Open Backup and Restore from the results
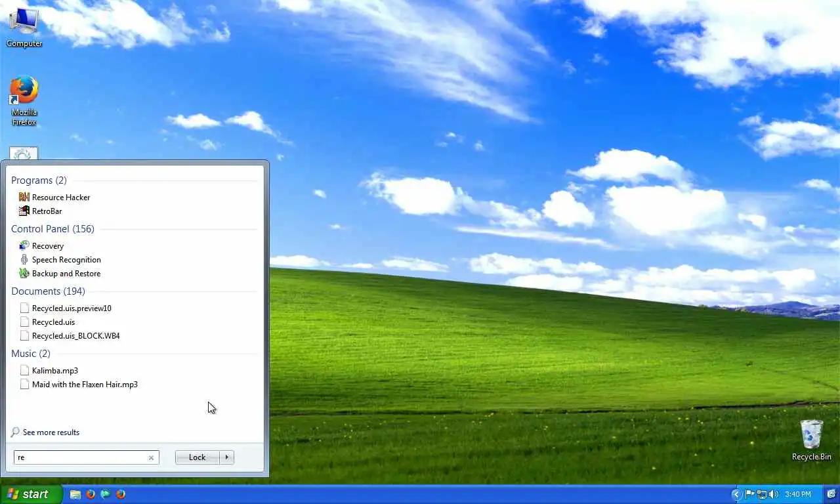This screenshot has width=840, height=504. (60, 273)
